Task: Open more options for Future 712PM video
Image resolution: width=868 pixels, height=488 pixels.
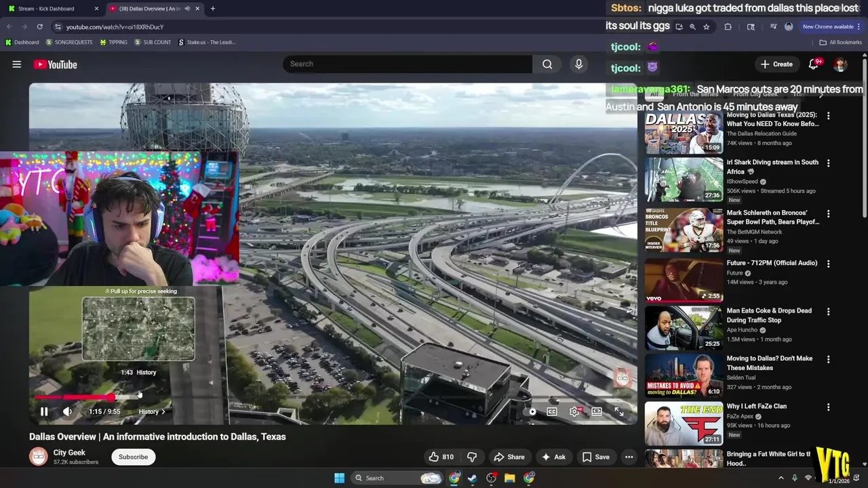Action: [x=828, y=264]
